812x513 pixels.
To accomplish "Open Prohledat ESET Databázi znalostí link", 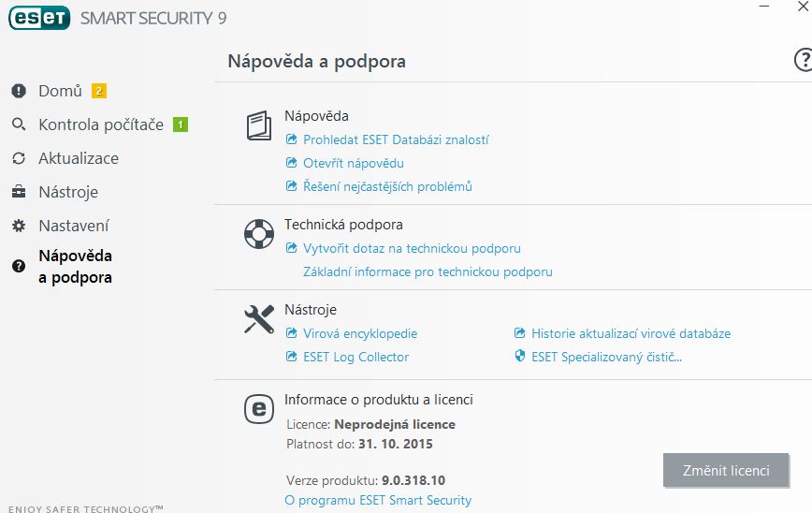I will point(396,139).
